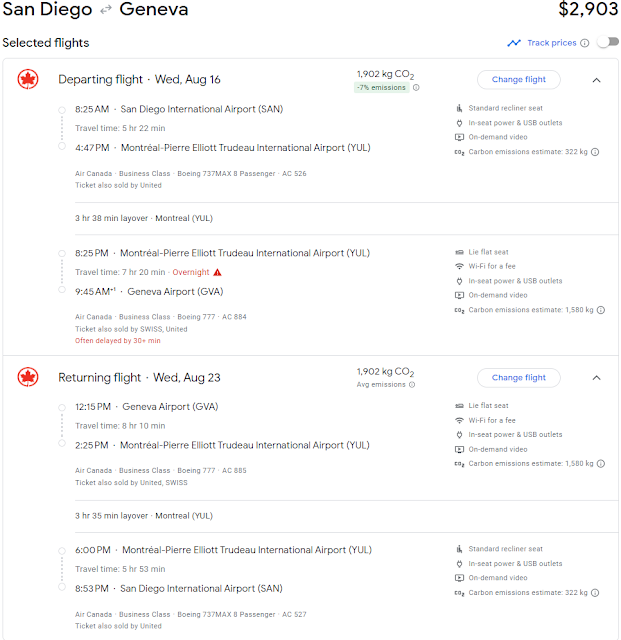Viewport: 621px width, 640px height.
Task: Click '4:47 PM' Montréal arrival line
Action: click(223, 148)
